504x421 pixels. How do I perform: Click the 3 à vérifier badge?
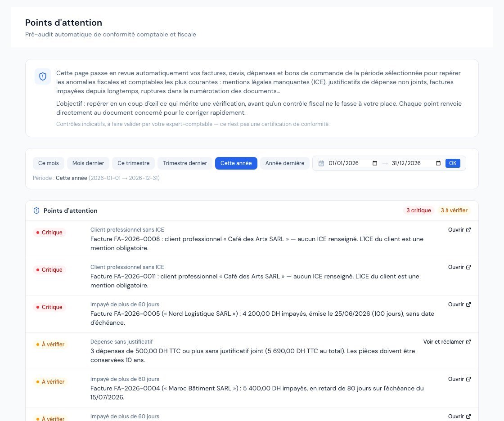point(454,210)
